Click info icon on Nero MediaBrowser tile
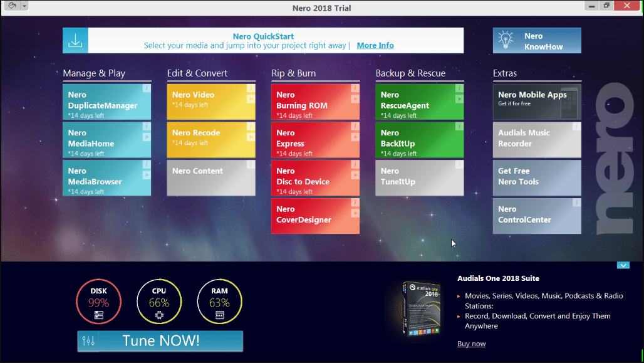 (x=147, y=164)
